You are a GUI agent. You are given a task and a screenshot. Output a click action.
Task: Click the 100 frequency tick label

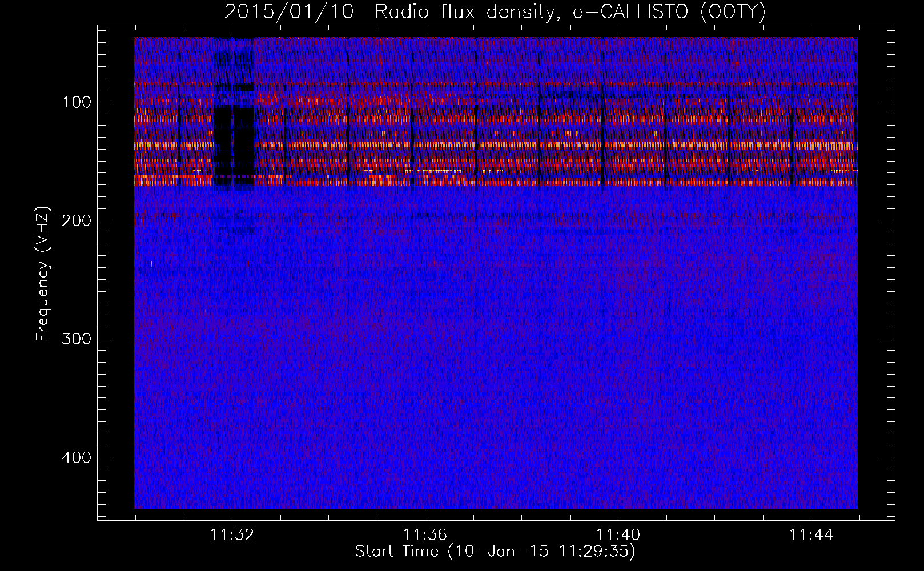77,102
